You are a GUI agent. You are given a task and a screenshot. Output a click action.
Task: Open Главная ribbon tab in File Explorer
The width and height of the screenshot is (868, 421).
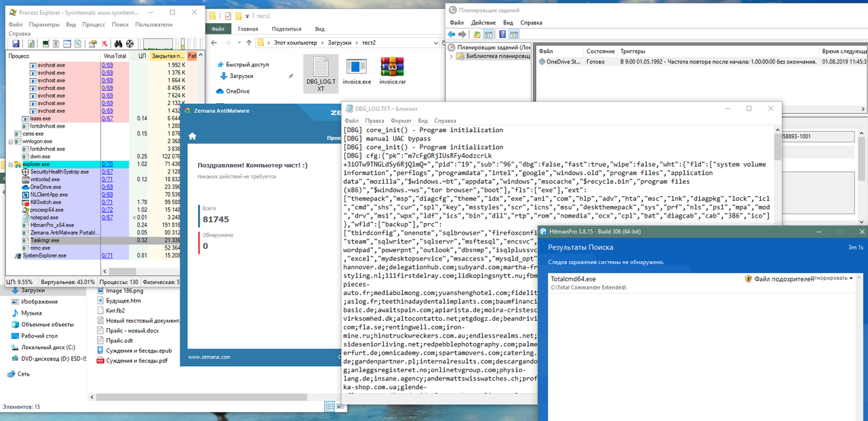(248, 29)
